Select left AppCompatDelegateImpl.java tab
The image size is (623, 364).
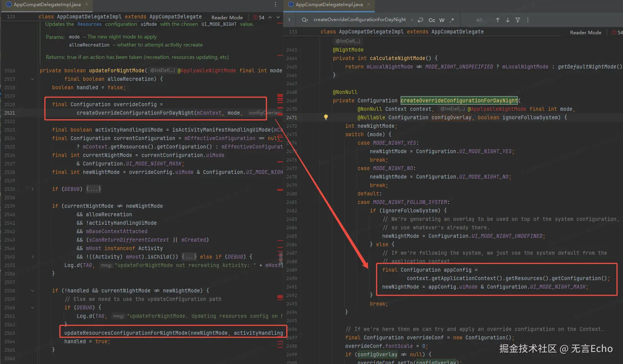coord(47,5)
